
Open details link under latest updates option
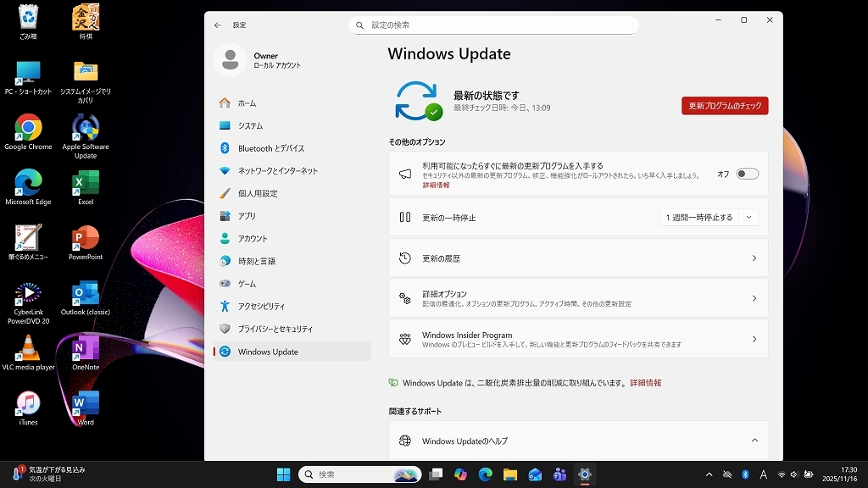click(x=436, y=186)
